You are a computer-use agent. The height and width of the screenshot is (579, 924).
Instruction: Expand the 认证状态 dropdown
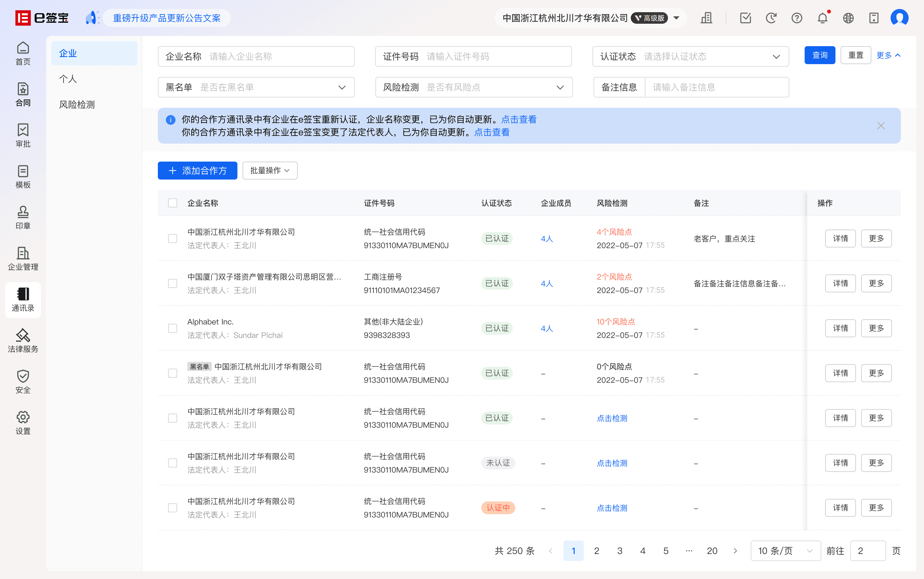tap(691, 57)
